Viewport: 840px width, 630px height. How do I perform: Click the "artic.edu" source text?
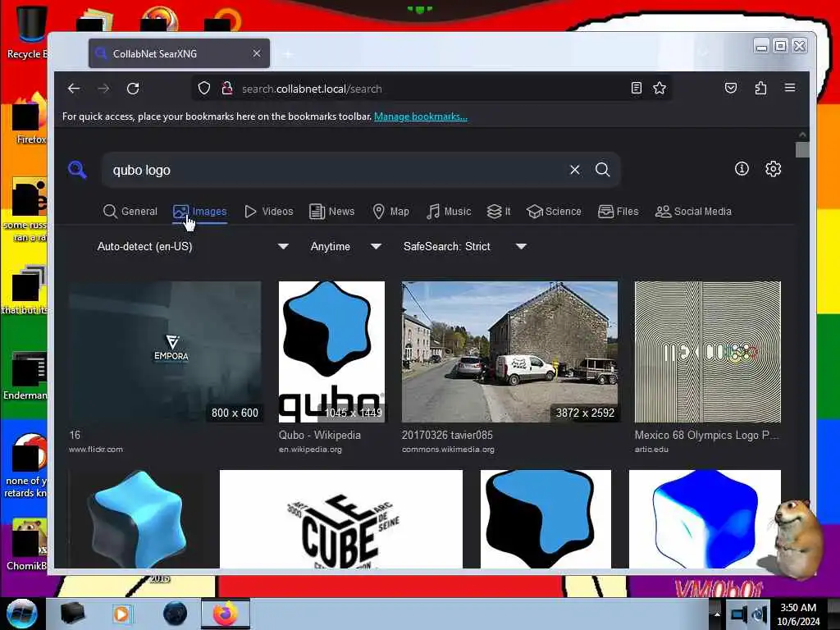pos(651,449)
